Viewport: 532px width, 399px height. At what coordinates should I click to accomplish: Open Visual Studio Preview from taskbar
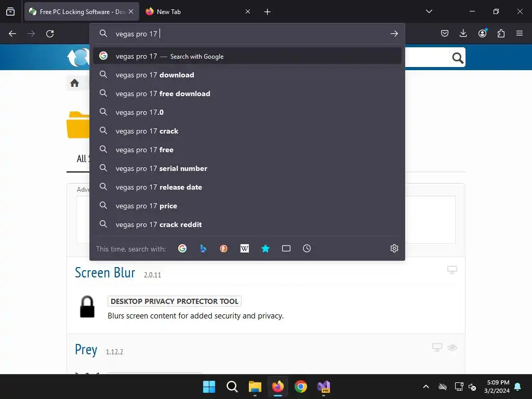(x=324, y=387)
